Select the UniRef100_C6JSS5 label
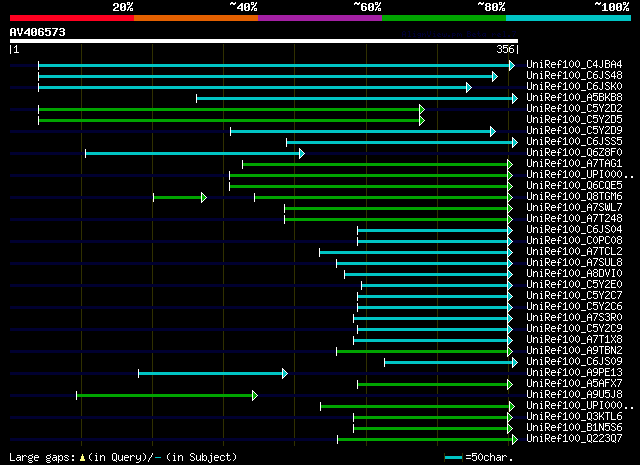This screenshot has width=640, height=465. pos(574,142)
